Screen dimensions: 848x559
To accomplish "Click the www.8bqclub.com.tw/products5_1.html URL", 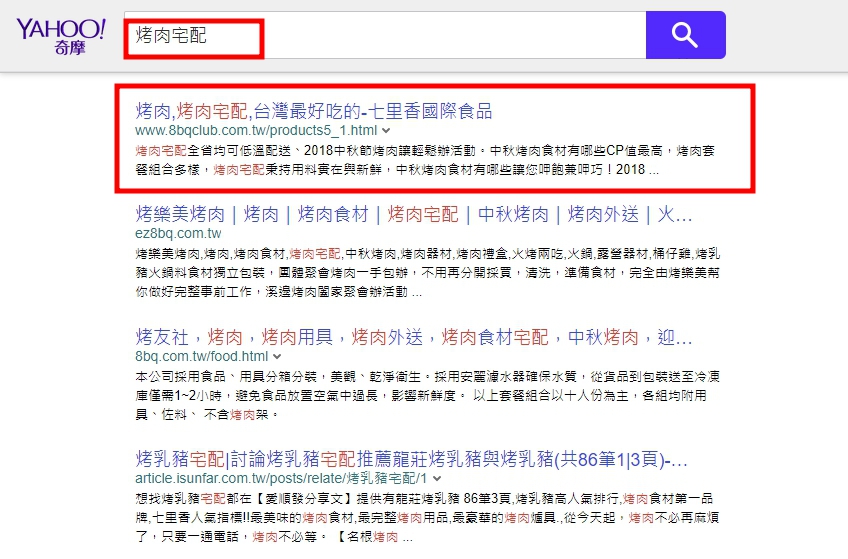I will pos(256,130).
